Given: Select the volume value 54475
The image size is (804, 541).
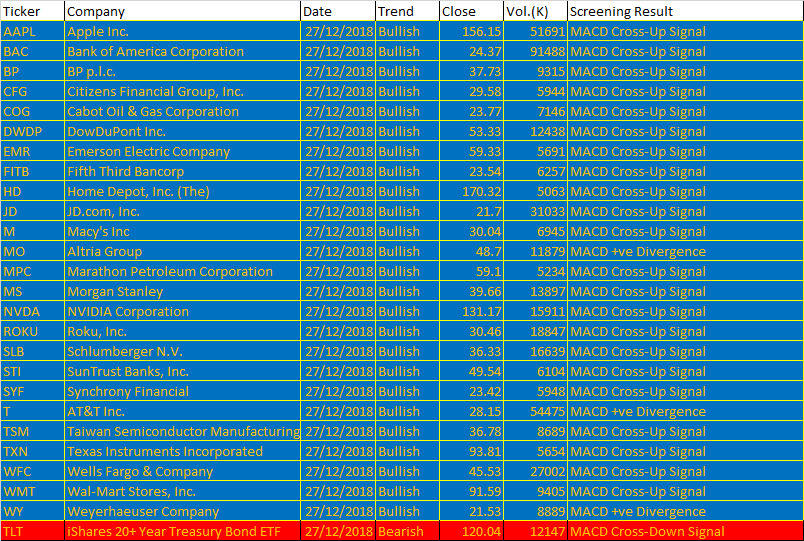Looking at the screenshot, I should pyautogui.click(x=535, y=411).
